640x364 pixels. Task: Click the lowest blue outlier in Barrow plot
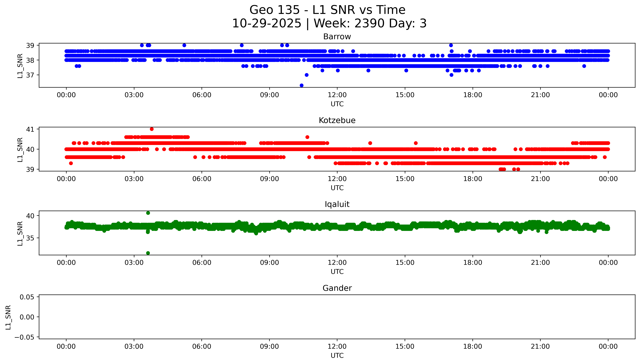302,85
